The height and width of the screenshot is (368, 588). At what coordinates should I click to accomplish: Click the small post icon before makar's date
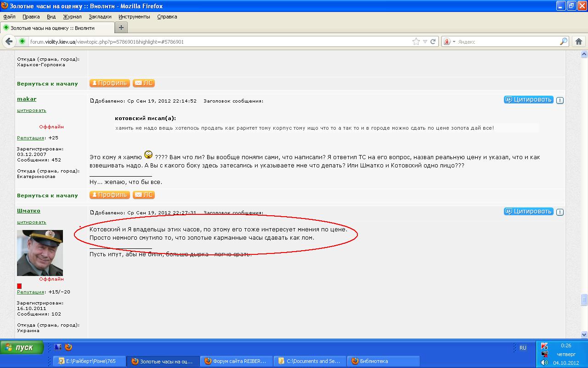pyautogui.click(x=92, y=101)
